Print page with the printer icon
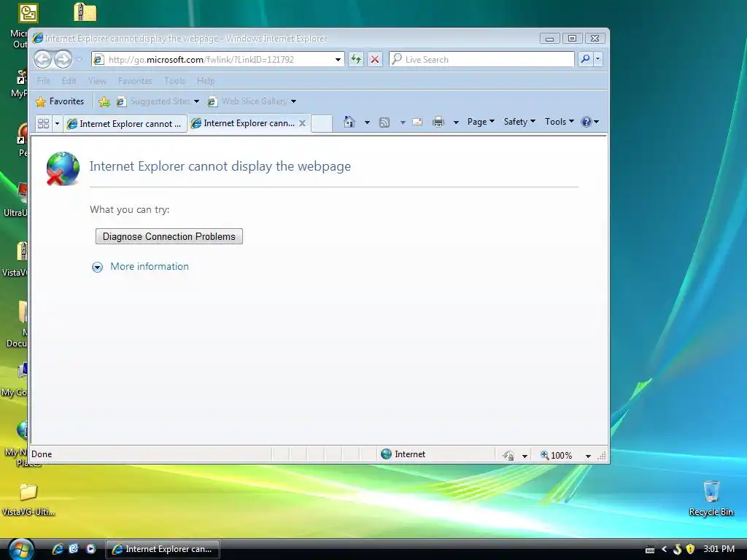 438,122
